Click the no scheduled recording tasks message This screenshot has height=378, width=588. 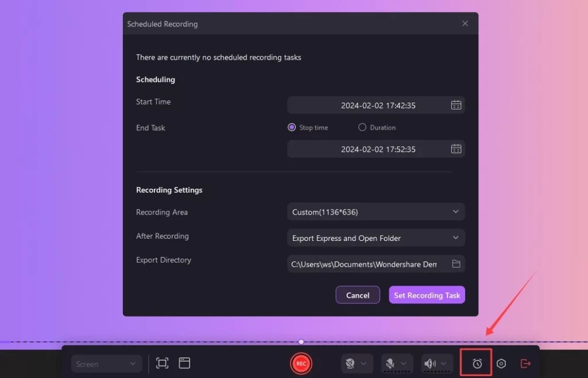[x=218, y=57]
